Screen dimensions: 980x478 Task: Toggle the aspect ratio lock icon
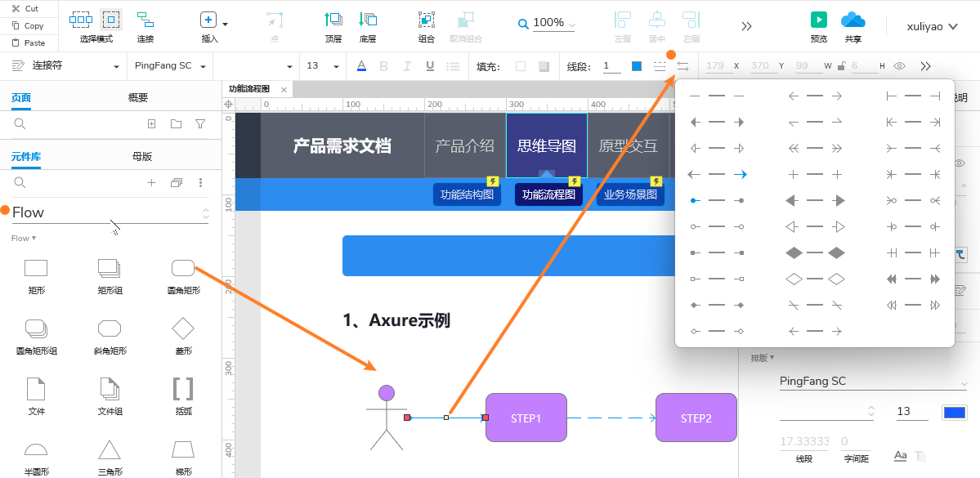(x=841, y=66)
